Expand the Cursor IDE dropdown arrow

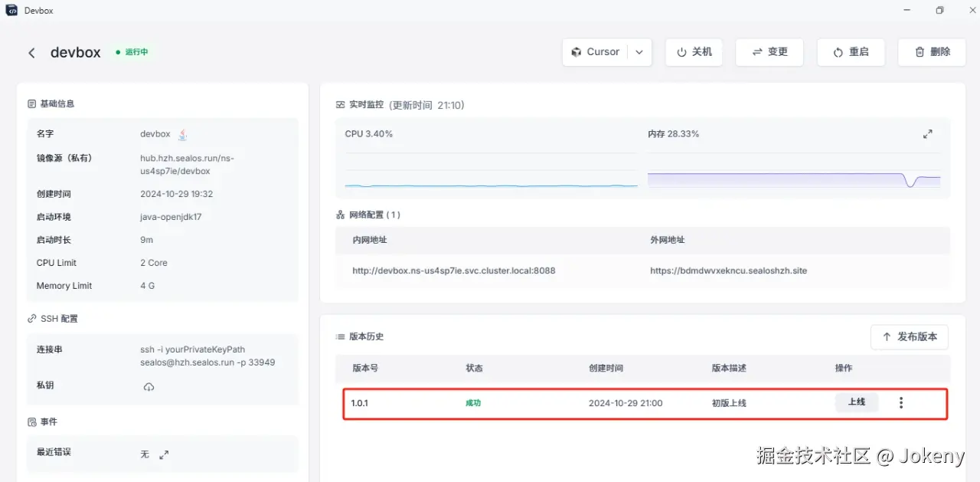pos(639,52)
